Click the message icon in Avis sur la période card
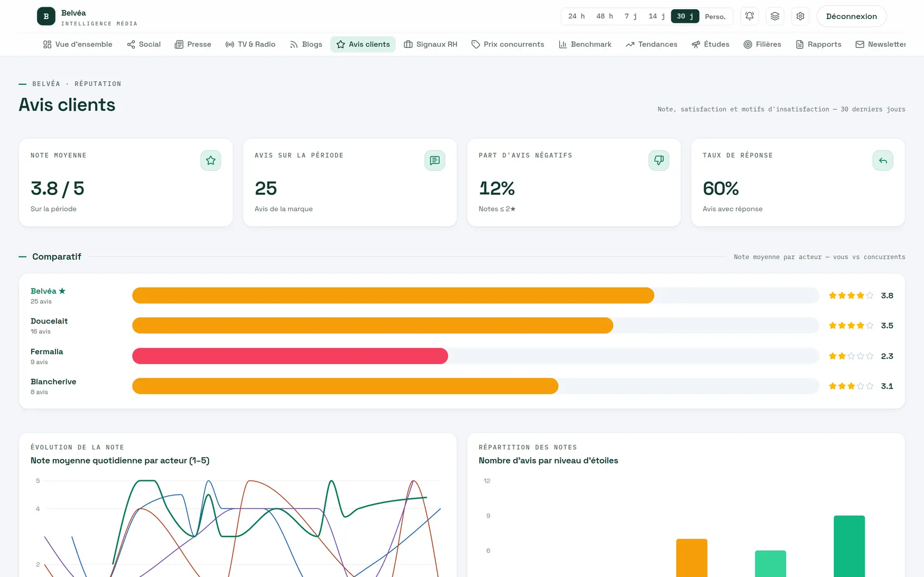The image size is (924, 577). [x=435, y=160]
